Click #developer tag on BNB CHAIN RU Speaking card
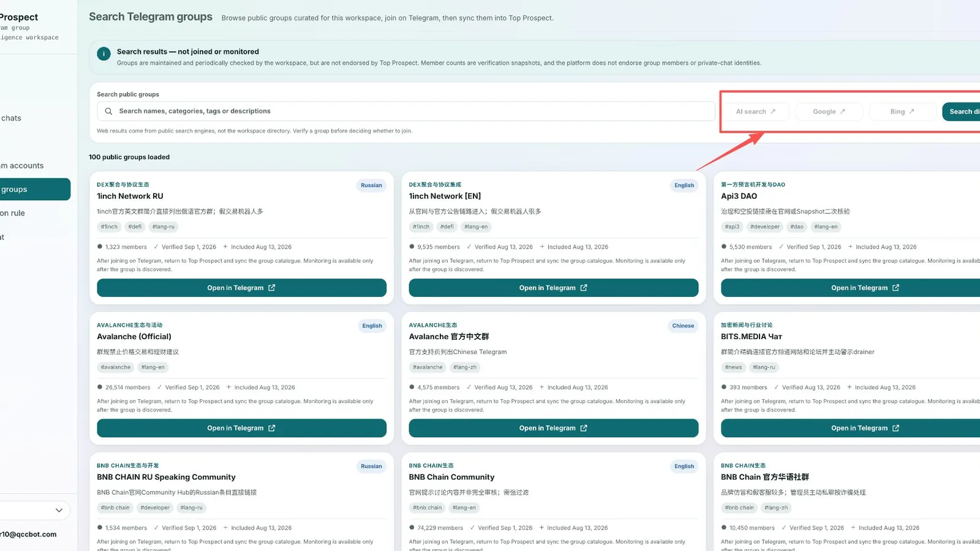Image resolution: width=980 pixels, height=551 pixels. pos(155,508)
